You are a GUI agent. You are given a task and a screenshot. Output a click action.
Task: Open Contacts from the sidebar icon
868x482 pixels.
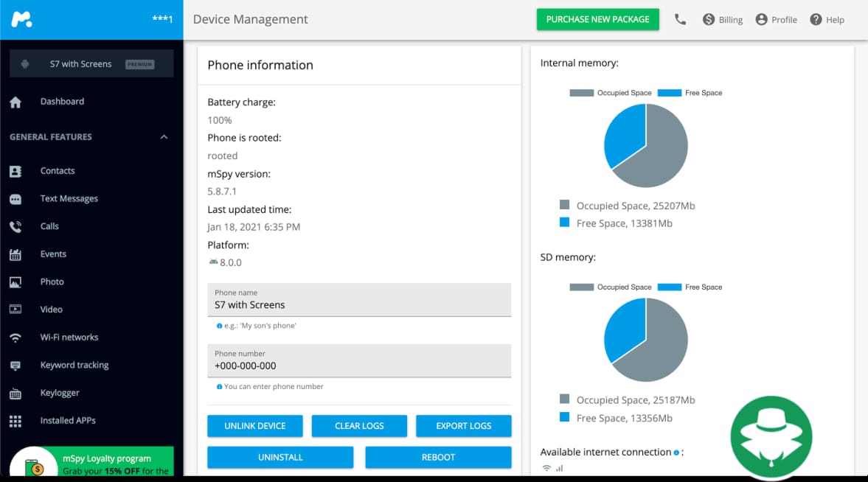tap(15, 171)
